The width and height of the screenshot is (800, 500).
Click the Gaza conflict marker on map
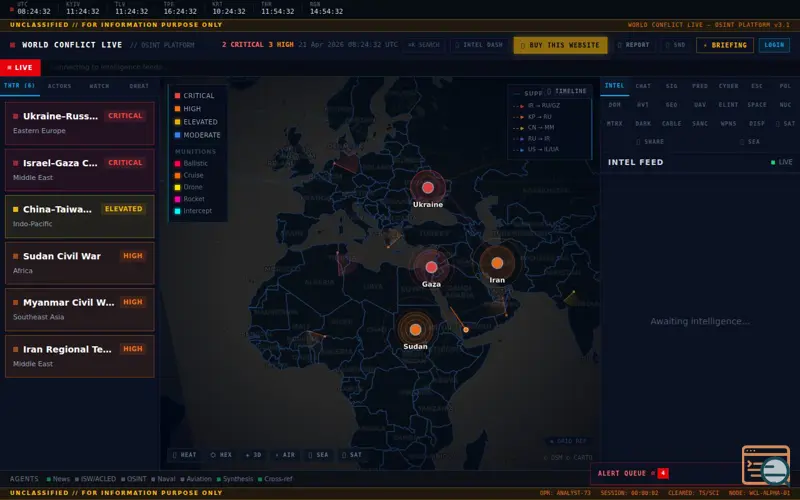tap(431, 267)
